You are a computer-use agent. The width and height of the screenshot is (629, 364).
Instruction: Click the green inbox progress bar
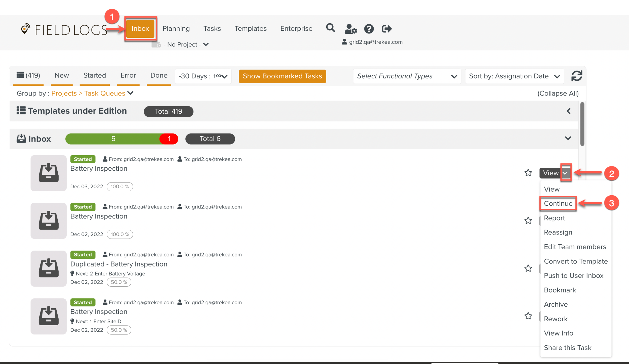[113, 139]
